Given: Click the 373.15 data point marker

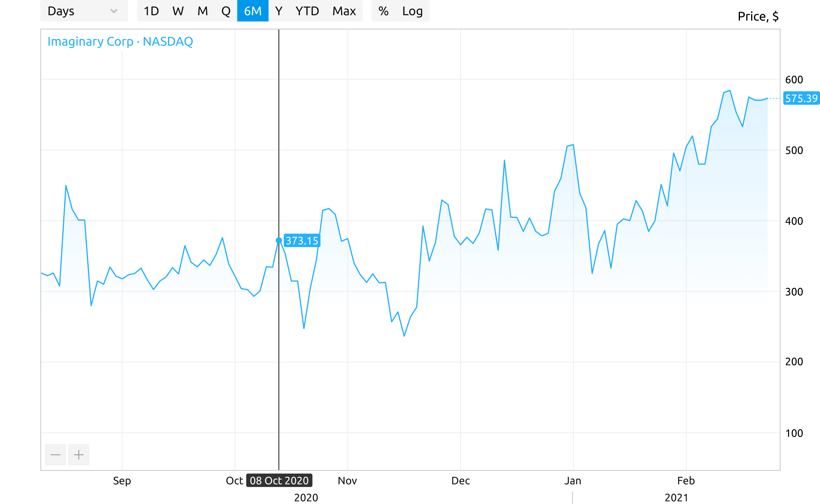Looking at the screenshot, I should click(279, 240).
